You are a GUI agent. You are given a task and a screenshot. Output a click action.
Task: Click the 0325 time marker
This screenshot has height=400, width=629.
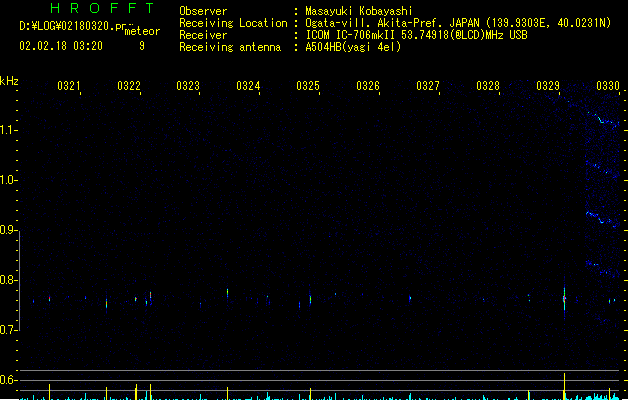click(x=308, y=86)
